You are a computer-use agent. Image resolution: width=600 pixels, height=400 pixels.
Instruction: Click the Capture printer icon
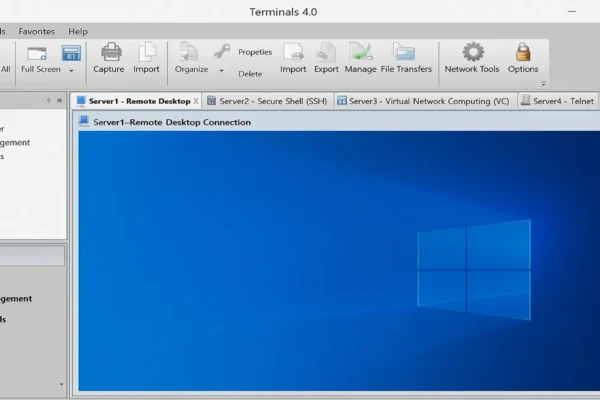[111, 52]
